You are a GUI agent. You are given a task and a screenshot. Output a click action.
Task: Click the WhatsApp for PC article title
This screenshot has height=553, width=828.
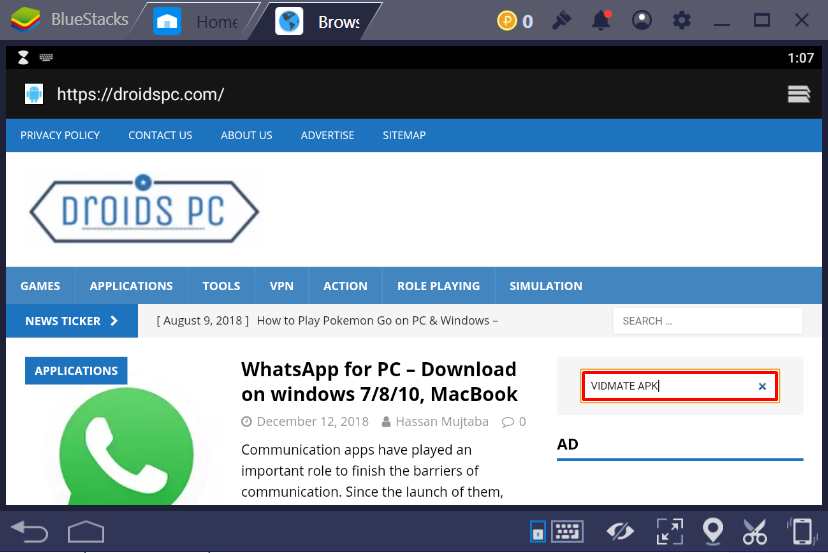point(379,381)
